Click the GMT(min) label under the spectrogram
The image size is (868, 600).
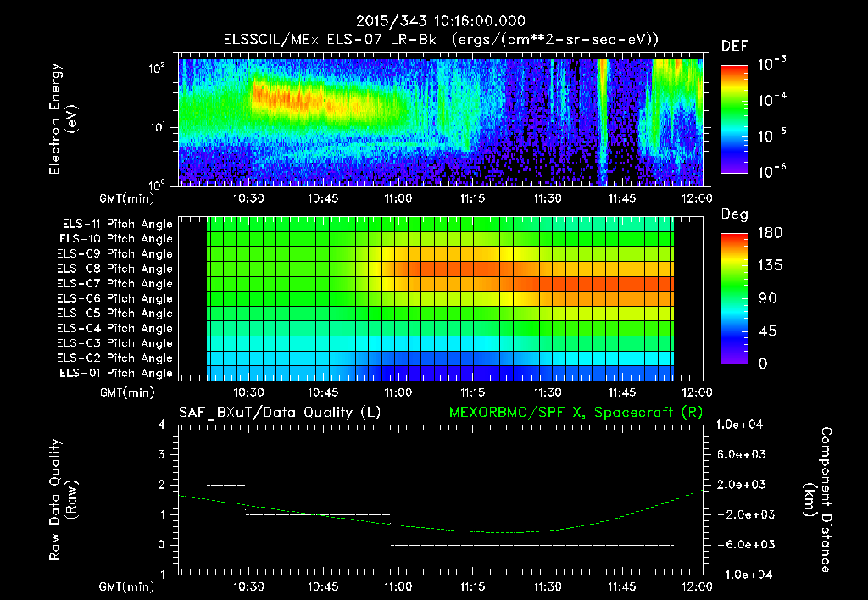click(127, 198)
